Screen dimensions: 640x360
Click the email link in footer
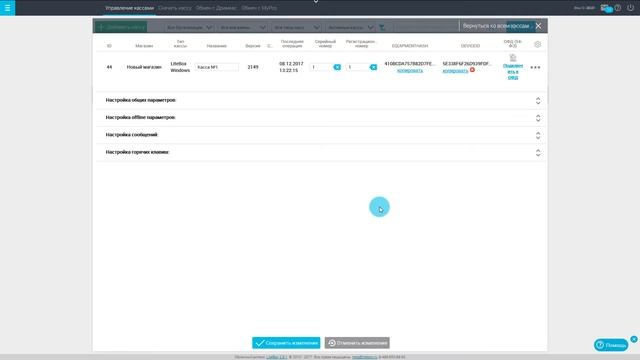tap(364, 357)
